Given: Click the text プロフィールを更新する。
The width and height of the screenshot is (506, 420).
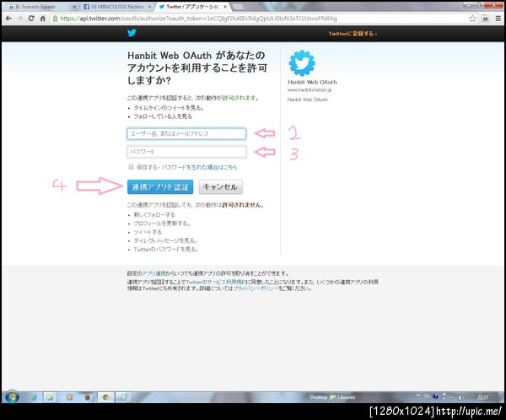Looking at the screenshot, I should click(x=162, y=223).
